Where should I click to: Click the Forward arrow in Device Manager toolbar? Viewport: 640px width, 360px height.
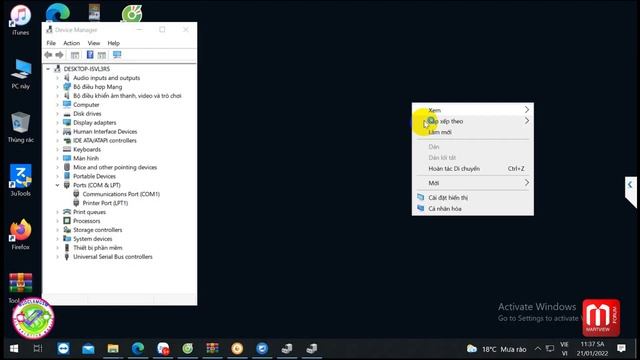60,55
